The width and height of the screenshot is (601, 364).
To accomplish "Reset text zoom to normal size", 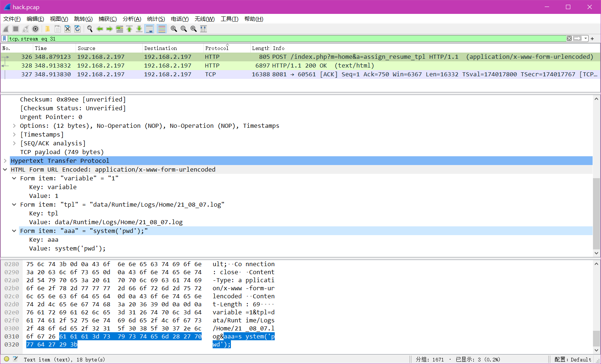I will pyautogui.click(x=194, y=29).
